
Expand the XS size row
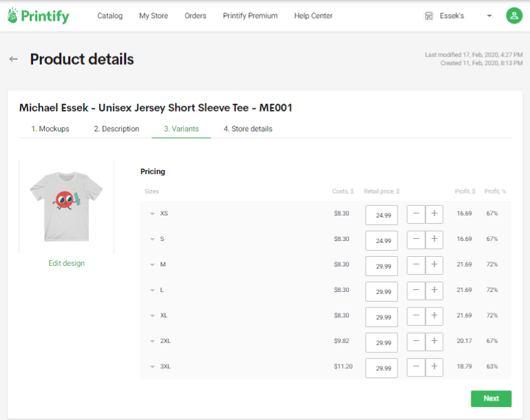tap(152, 213)
